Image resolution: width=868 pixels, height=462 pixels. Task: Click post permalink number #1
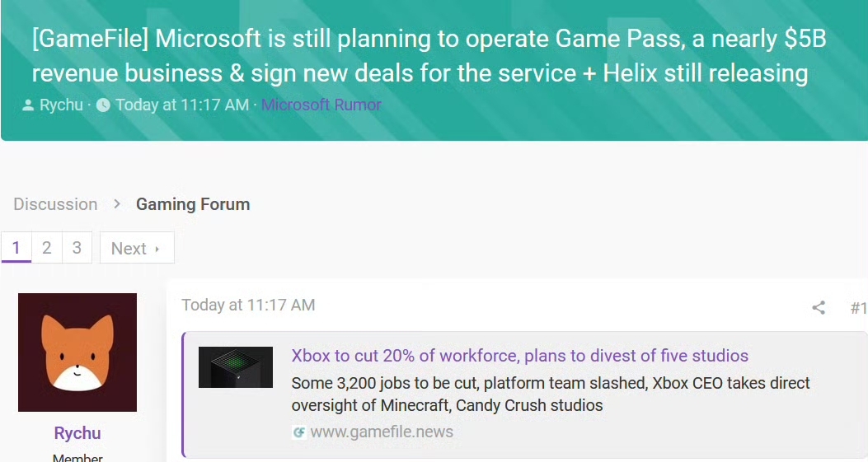pyautogui.click(x=859, y=308)
